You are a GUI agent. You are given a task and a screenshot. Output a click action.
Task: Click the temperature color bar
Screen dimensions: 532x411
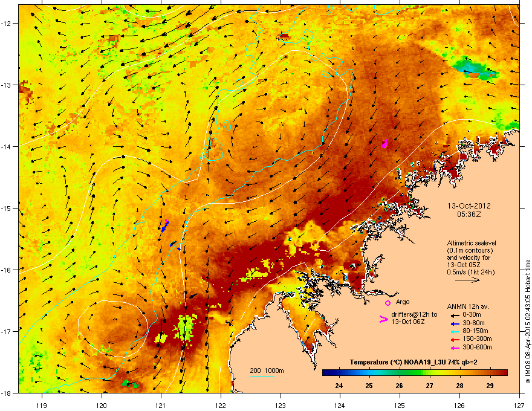click(x=415, y=373)
